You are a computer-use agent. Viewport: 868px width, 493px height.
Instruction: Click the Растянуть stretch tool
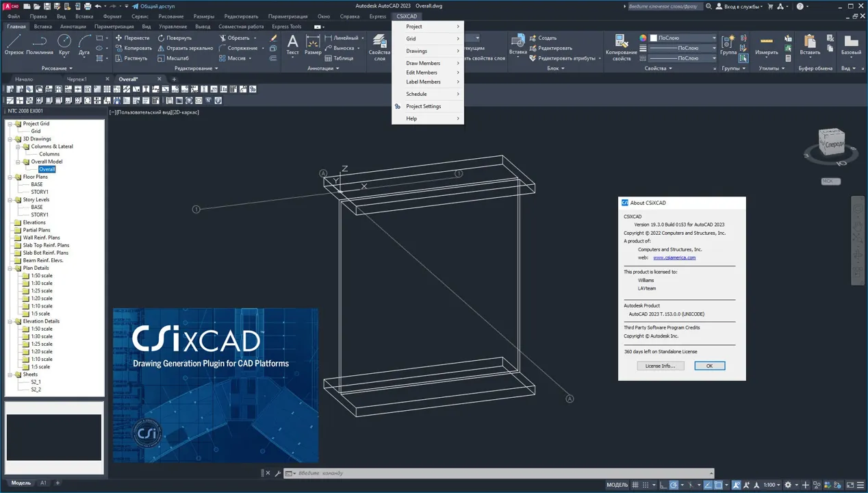(x=131, y=58)
